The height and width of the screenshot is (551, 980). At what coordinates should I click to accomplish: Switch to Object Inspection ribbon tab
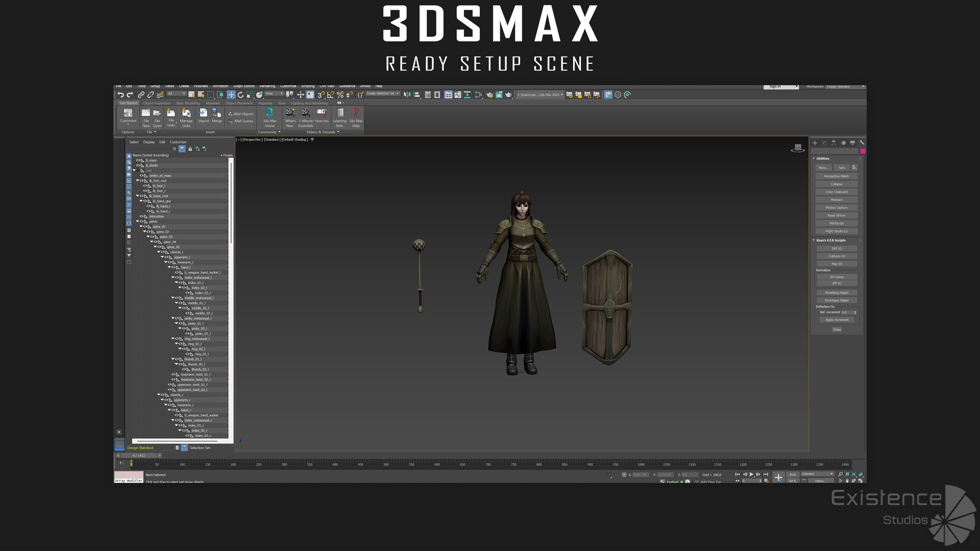pos(157,103)
